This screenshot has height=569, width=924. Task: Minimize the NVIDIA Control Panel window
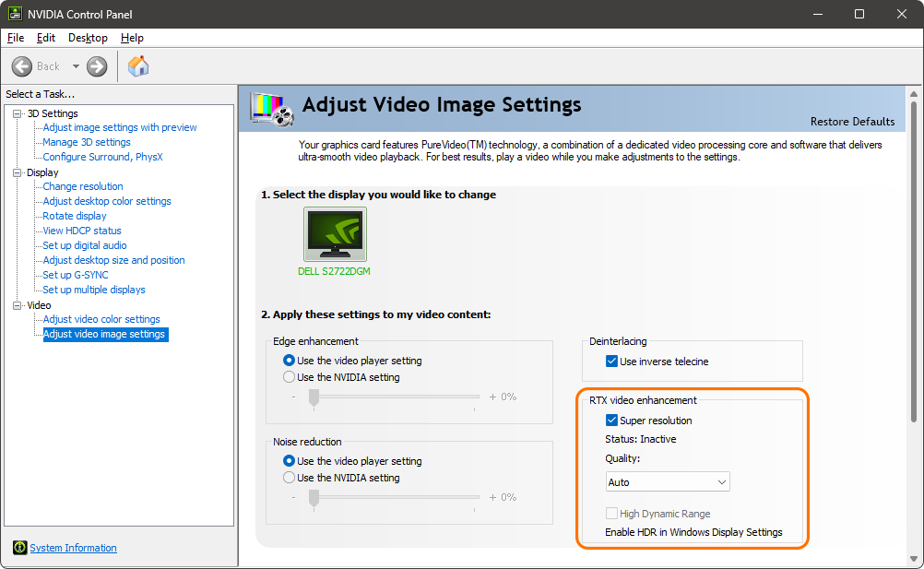(817, 14)
